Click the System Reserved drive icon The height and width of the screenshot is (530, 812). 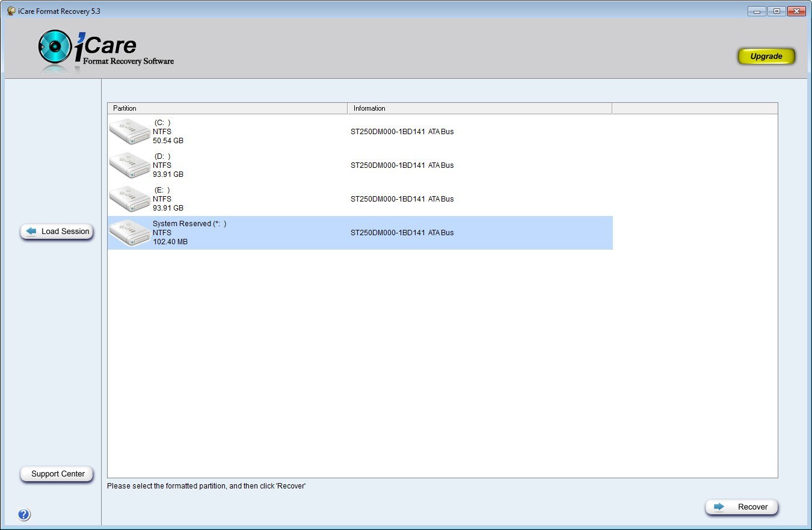click(129, 232)
